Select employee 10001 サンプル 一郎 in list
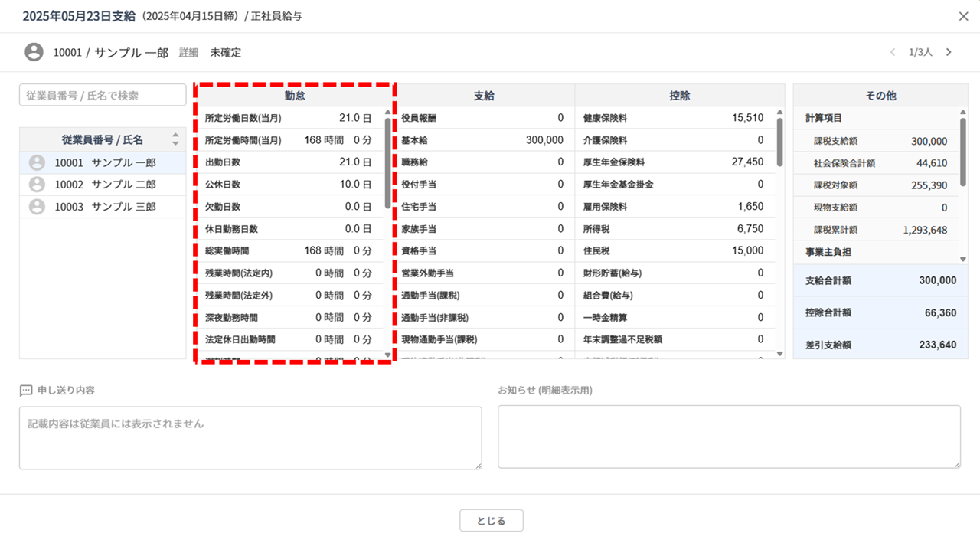 click(x=103, y=163)
